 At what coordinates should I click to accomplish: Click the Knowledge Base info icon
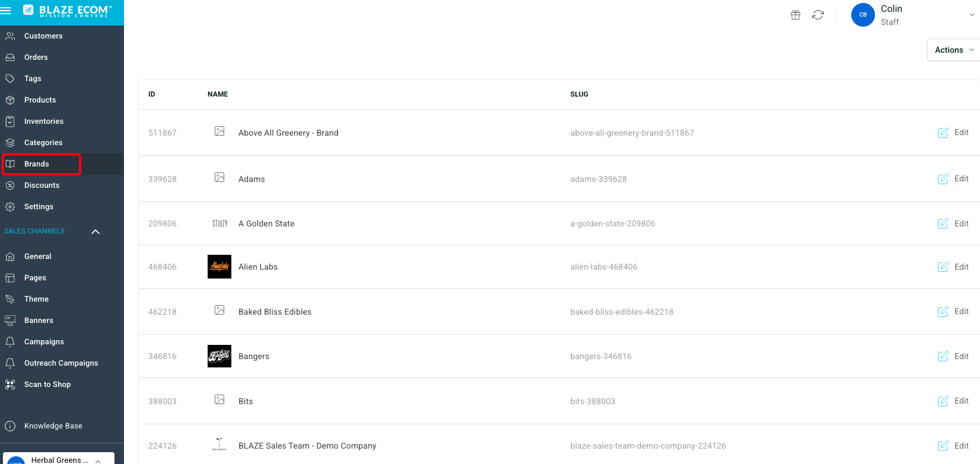pos(10,426)
